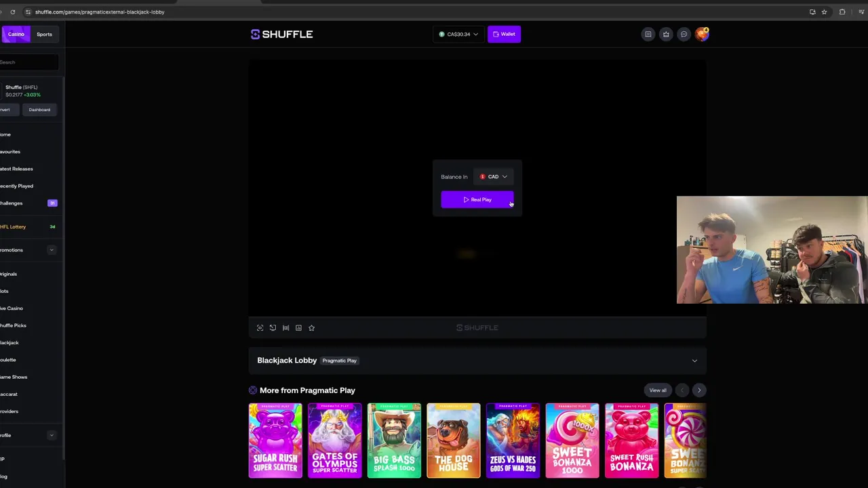Open the profile avatar menu
This screenshot has width=868, height=488.
pyautogui.click(x=702, y=34)
